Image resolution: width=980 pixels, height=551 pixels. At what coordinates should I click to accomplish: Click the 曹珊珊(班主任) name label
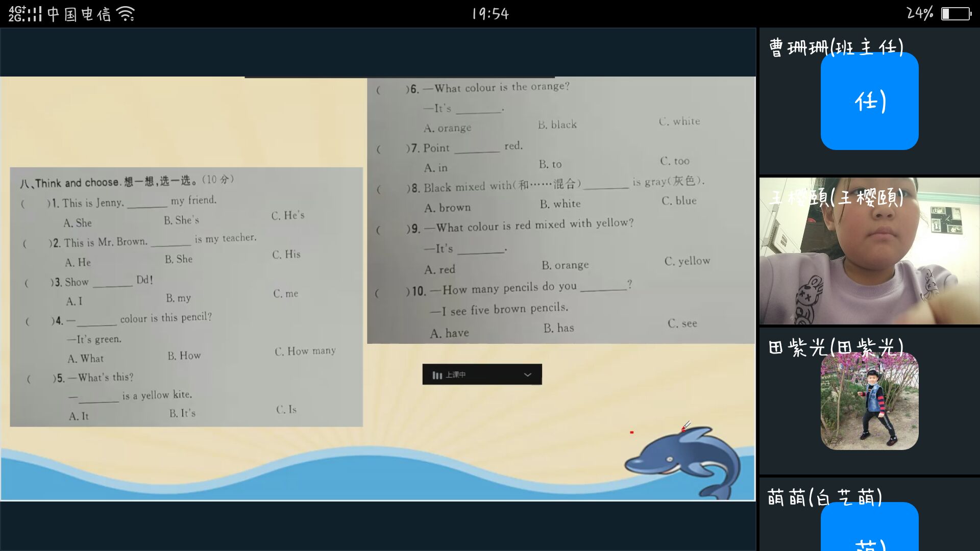836,47
